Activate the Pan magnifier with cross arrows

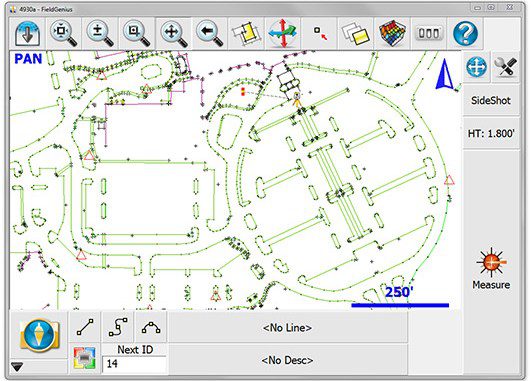point(174,33)
